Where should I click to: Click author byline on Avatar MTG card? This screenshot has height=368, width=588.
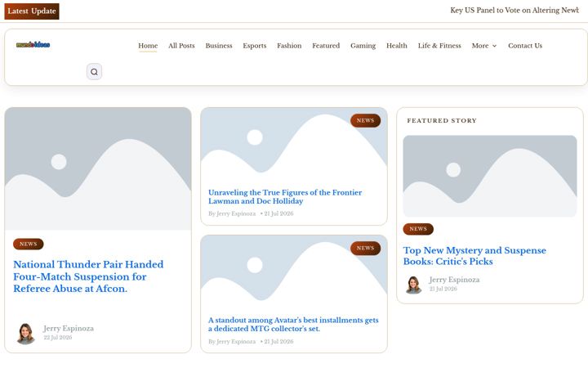tap(232, 342)
